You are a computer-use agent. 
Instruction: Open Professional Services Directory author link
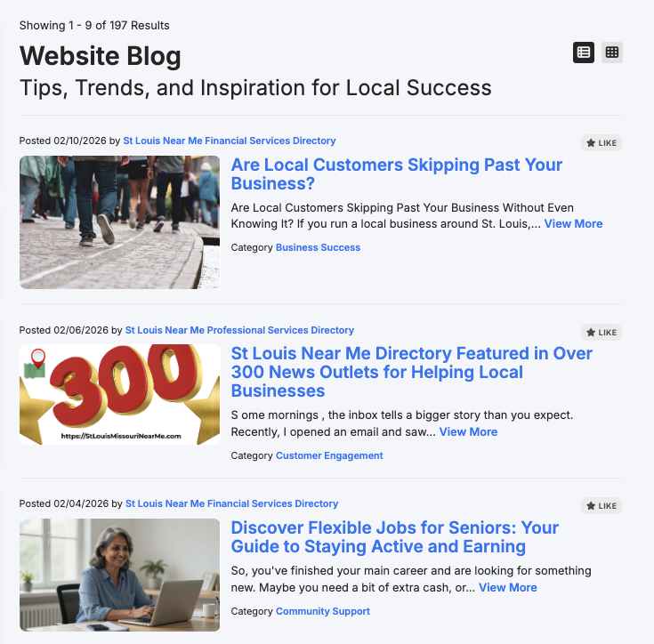[239, 330]
